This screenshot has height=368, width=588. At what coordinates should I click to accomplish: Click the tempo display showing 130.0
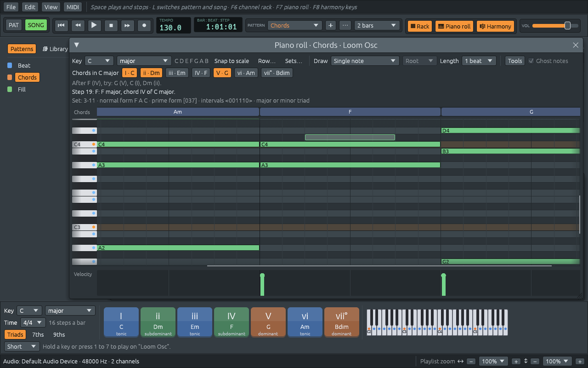[174, 25]
